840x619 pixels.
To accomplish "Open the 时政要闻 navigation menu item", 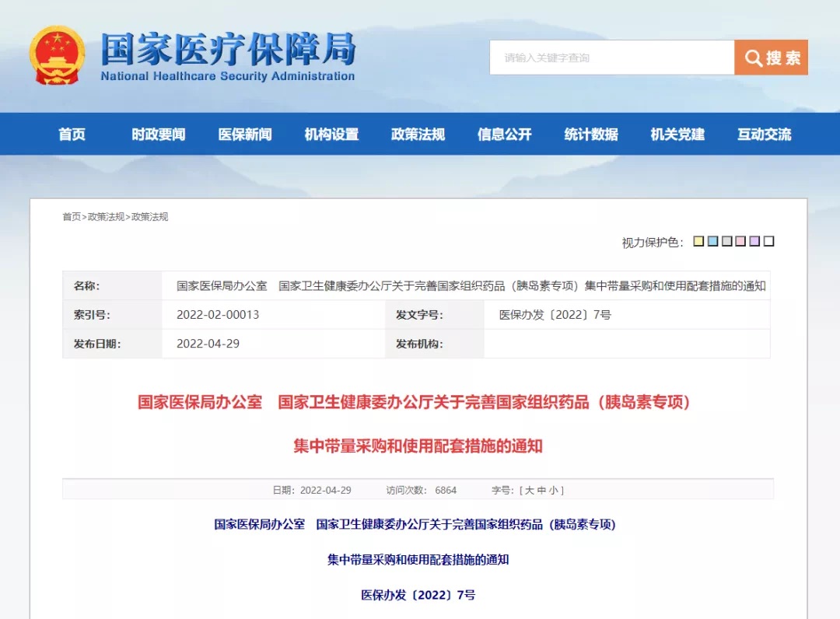I will 159,134.
